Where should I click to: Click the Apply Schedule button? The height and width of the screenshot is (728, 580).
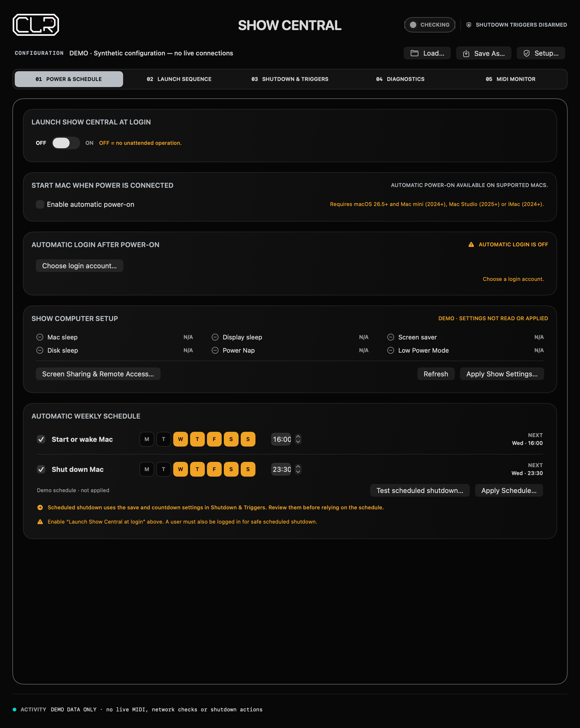[x=509, y=490]
